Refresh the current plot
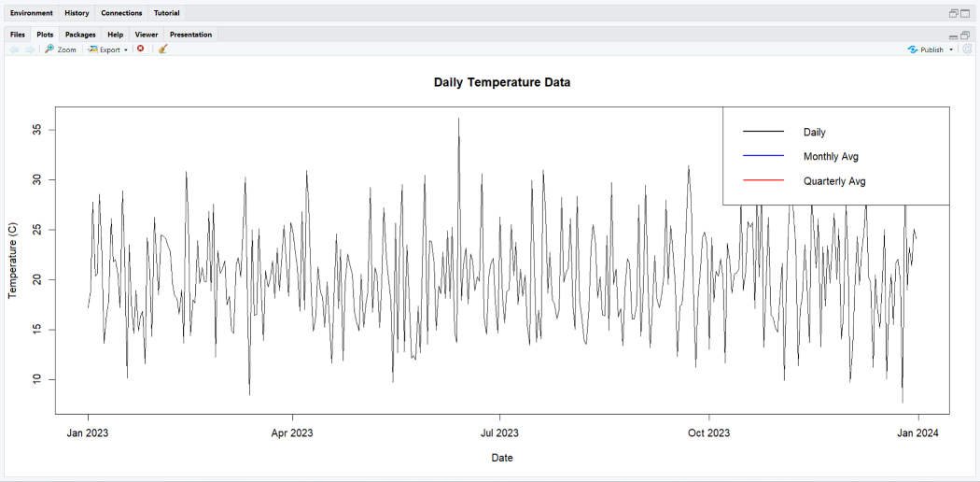Image resolution: width=980 pixels, height=482 pixels. [x=967, y=50]
